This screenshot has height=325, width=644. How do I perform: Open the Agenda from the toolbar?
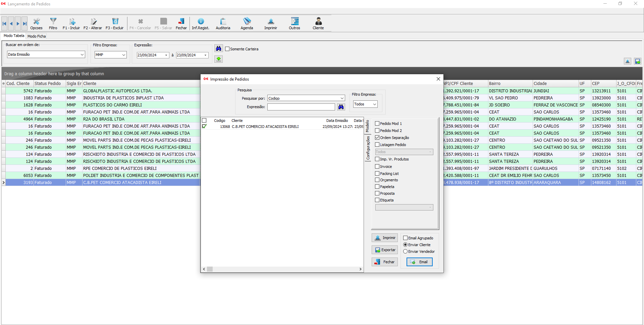click(247, 24)
